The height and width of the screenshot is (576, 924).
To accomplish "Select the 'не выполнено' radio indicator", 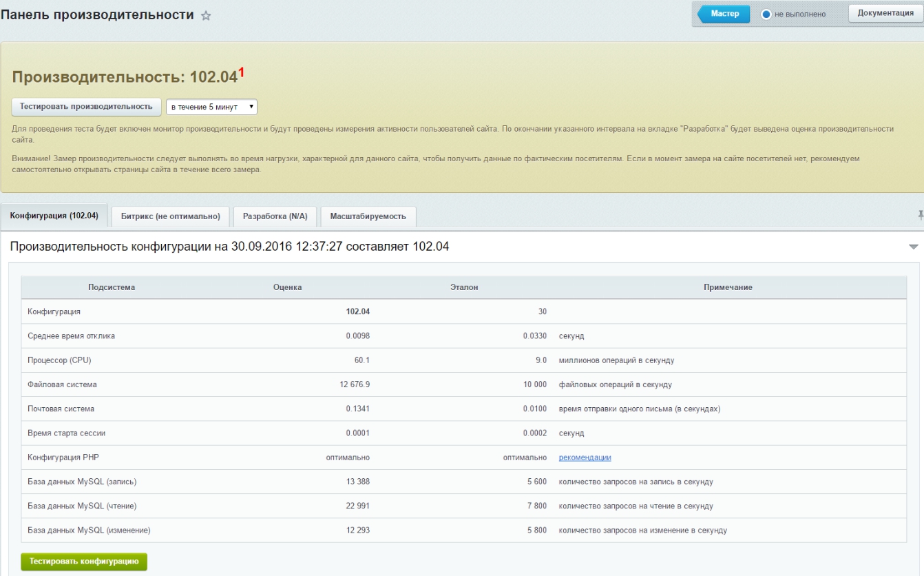I will point(766,14).
